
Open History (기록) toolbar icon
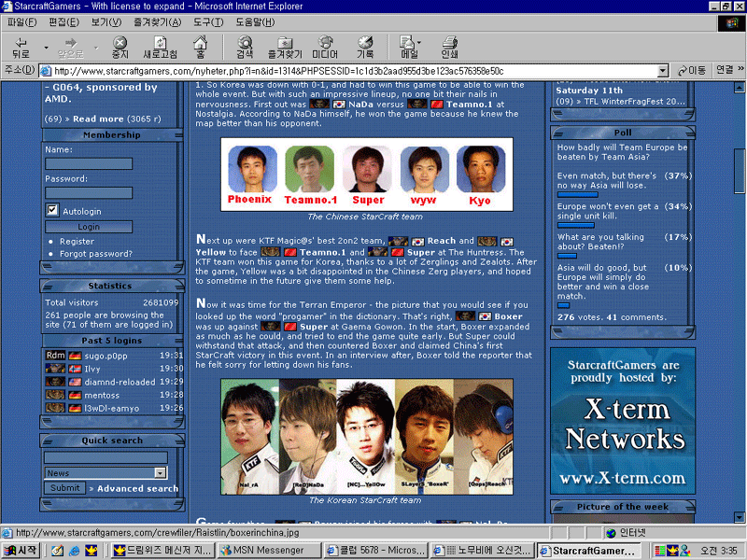coord(365,48)
